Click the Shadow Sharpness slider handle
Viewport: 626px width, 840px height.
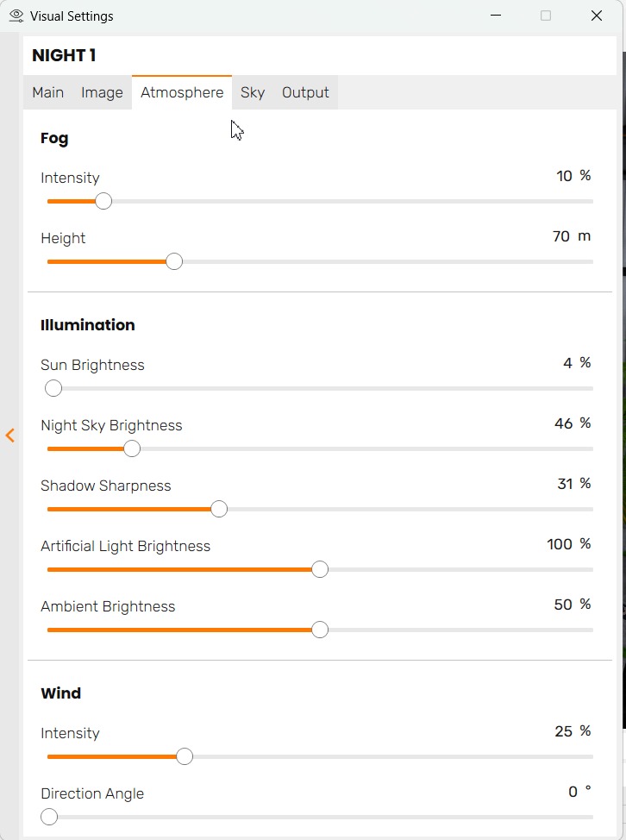(x=219, y=510)
